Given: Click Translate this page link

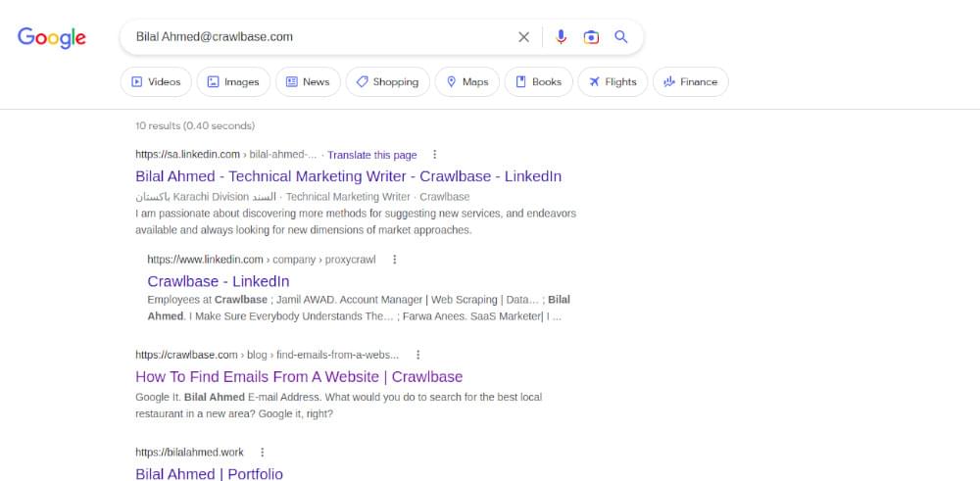Looking at the screenshot, I should coord(371,155).
